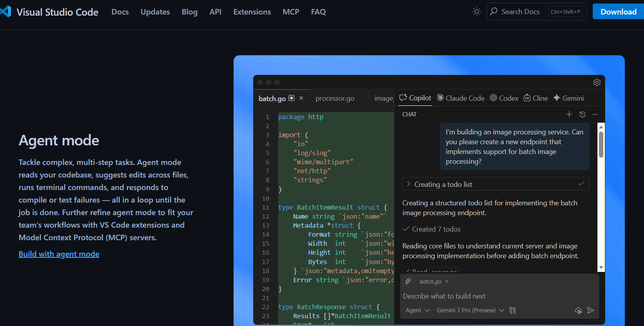The image size is (644, 326).
Task: Switch to the Copilot chat tab
Action: coord(415,98)
